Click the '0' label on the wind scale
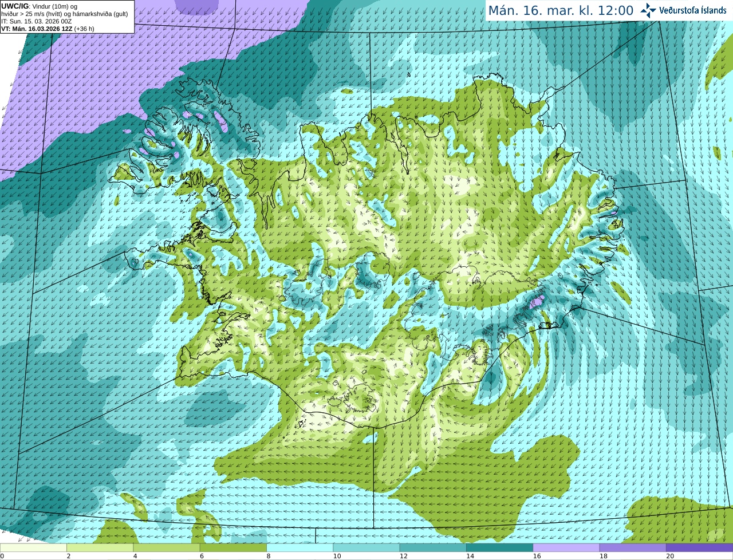733x560 pixels. click(x=2, y=556)
